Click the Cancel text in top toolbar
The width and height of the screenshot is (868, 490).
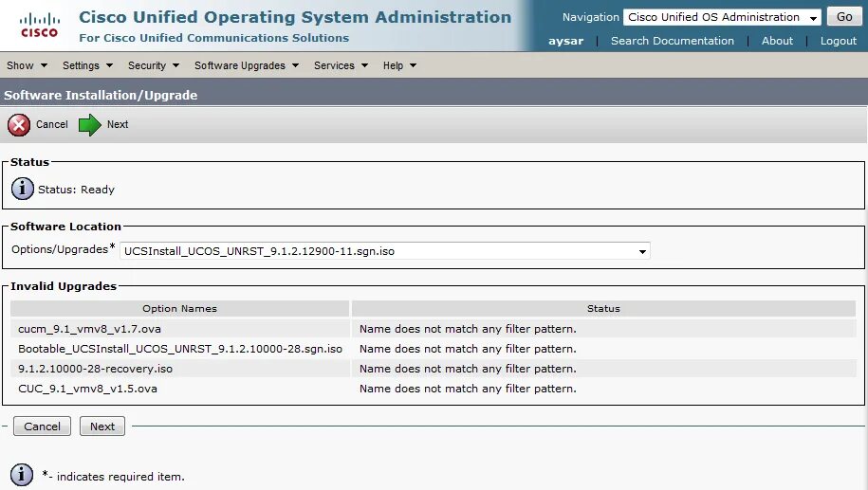(x=52, y=124)
